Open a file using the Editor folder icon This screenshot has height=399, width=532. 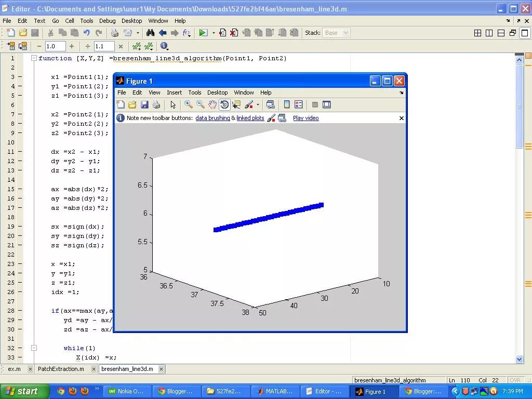tap(23, 33)
